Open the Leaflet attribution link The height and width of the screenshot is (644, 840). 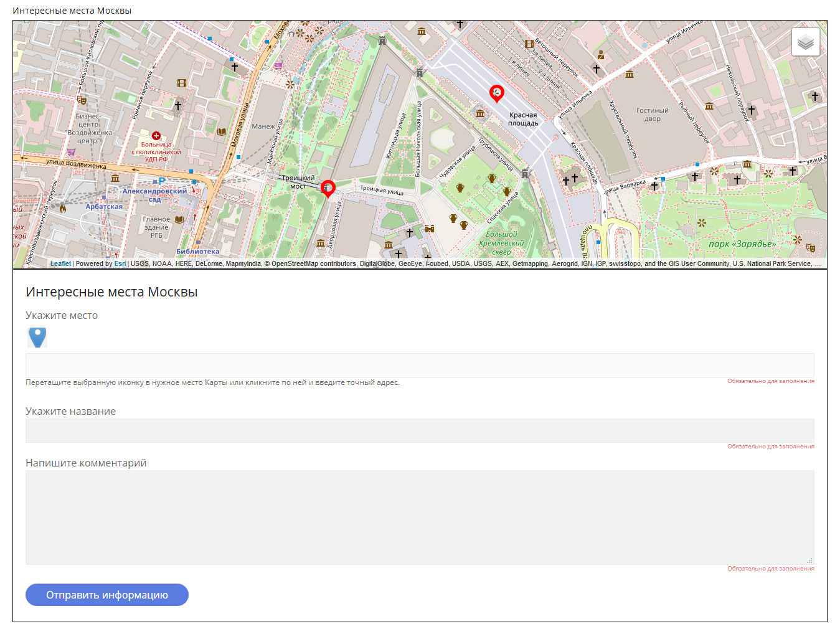coord(60,263)
